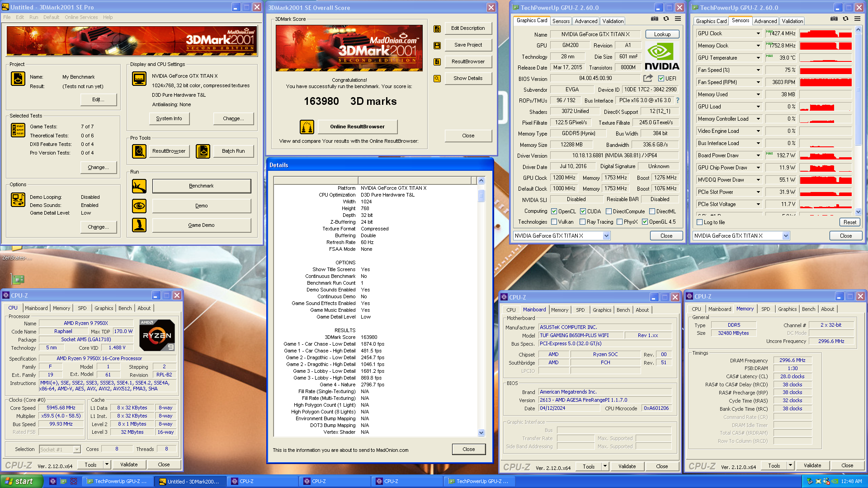Screen dimensions: 868x488
Task: Click the System Info button
Action: coord(169,118)
